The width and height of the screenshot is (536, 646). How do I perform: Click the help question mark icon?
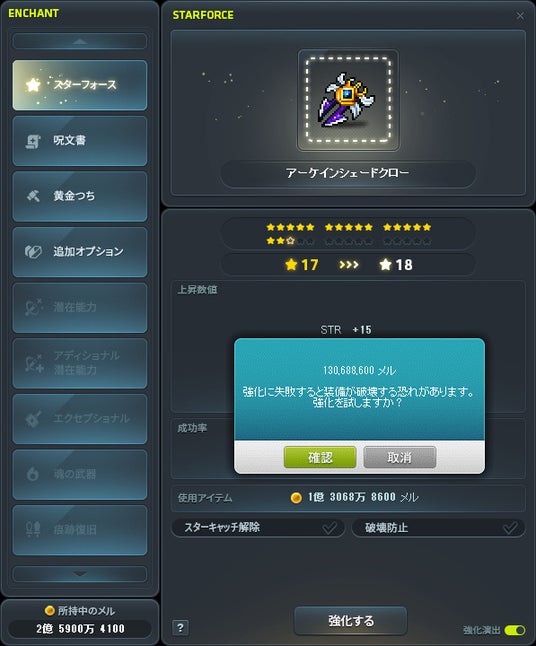[180, 628]
